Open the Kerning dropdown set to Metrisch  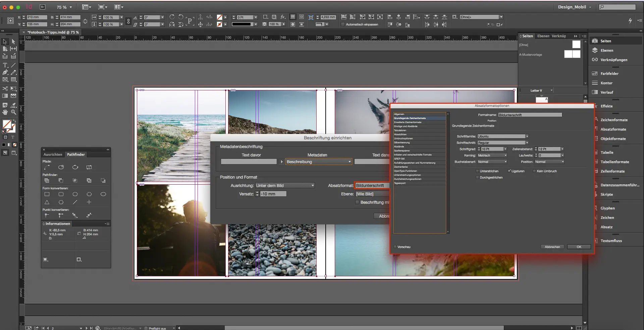tap(505, 155)
